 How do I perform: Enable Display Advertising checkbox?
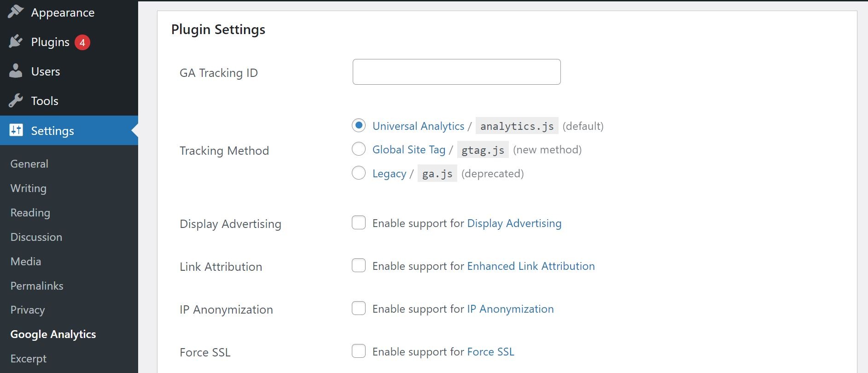point(359,223)
